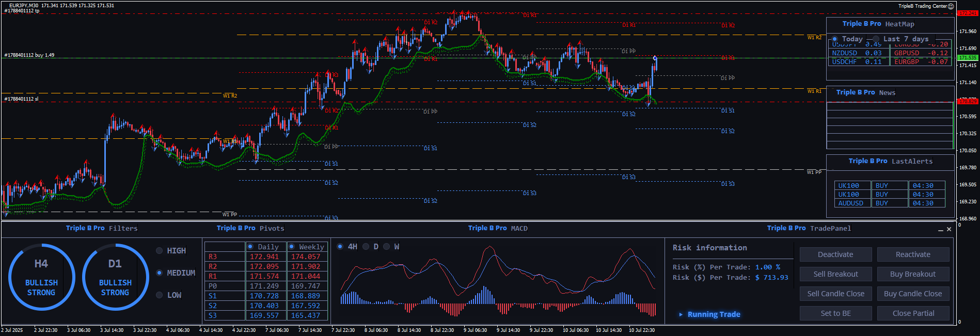Minimize the Triple B Pro TradePanel
Viewport: 980px width, 336px height.
941,230
